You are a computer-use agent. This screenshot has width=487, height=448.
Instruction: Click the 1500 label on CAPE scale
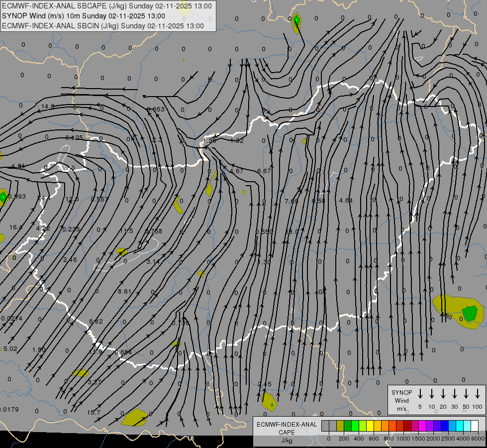point(418,439)
